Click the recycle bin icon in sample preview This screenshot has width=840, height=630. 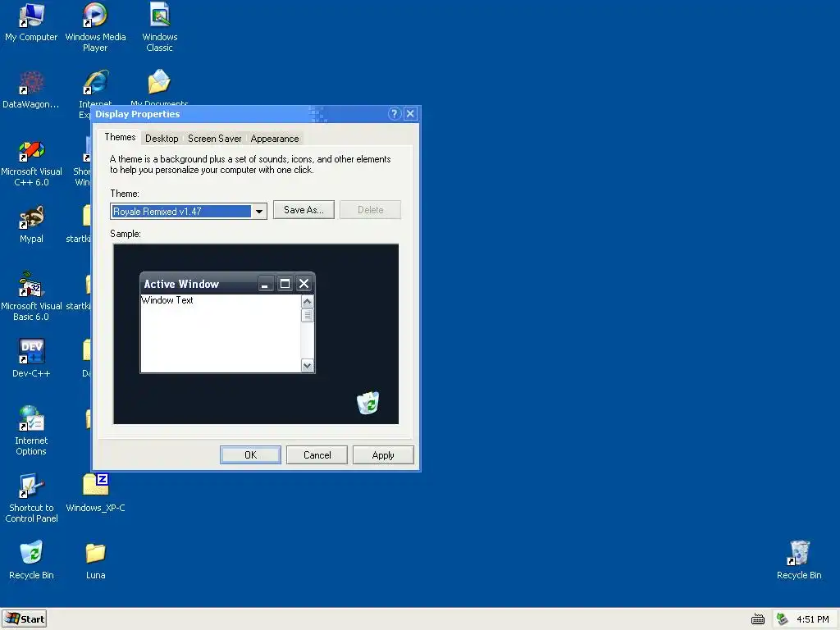[x=368, y=403]
